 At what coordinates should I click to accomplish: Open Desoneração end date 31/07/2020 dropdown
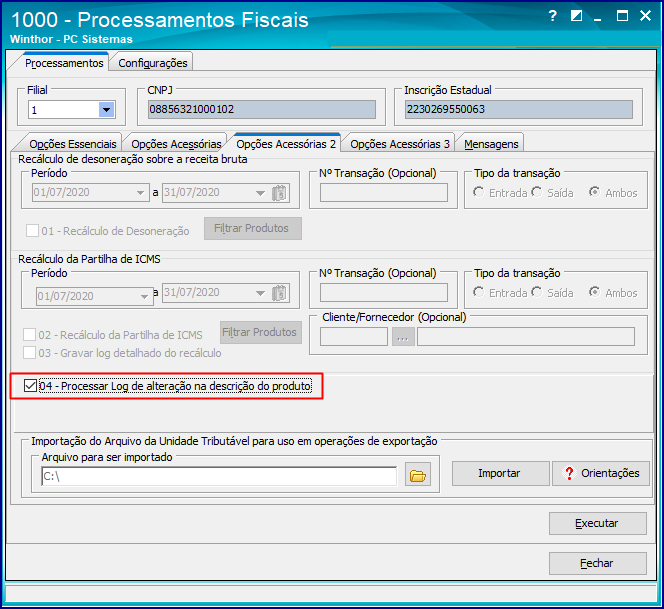tap(260, 193)
